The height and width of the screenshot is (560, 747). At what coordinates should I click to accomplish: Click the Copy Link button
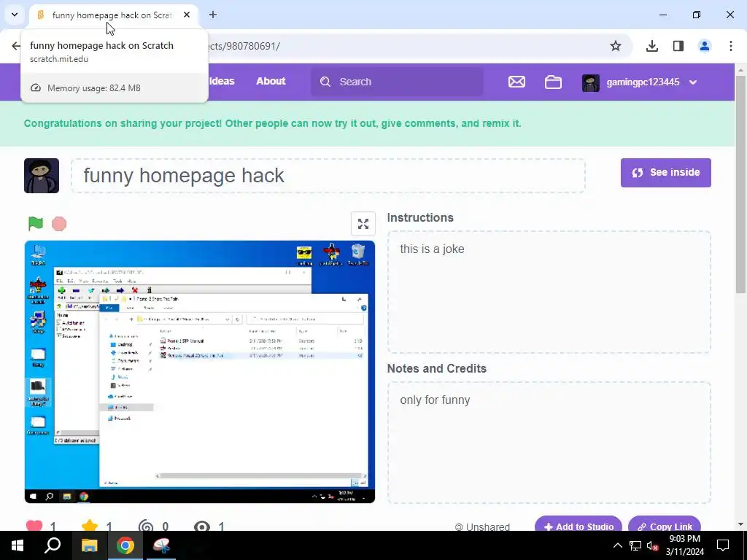pyautogui.click(x=665, y=524)
